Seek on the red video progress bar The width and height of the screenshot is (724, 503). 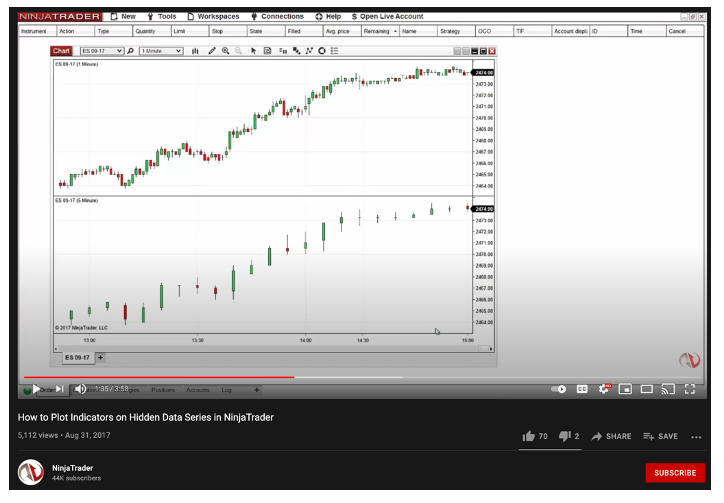pos(159,377)
